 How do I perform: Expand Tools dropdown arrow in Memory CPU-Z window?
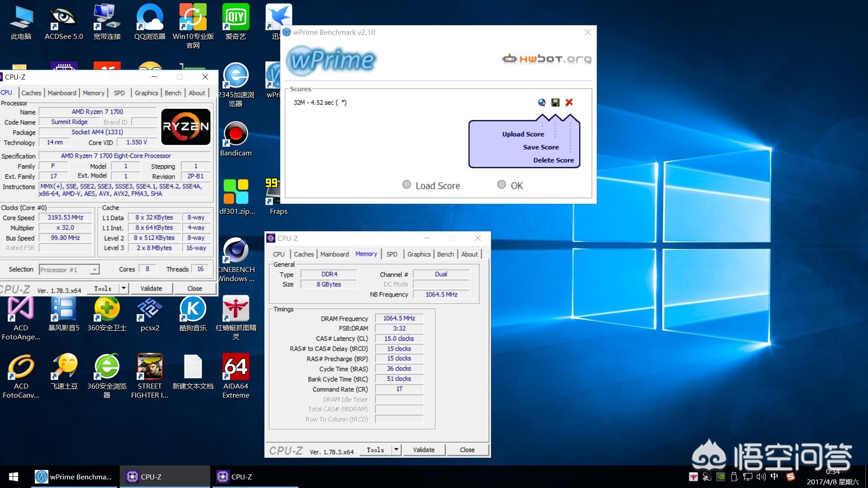[x=396, y=450]
